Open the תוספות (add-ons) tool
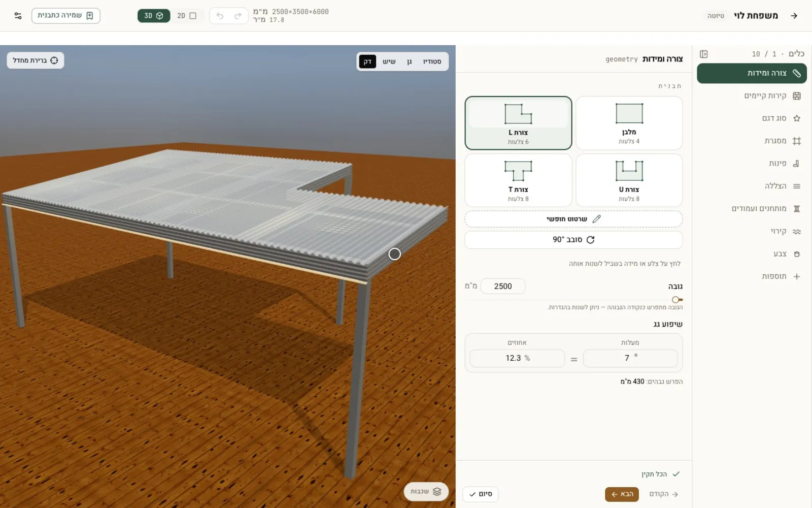This screenshot has width=812, height=508. point(752,276)
